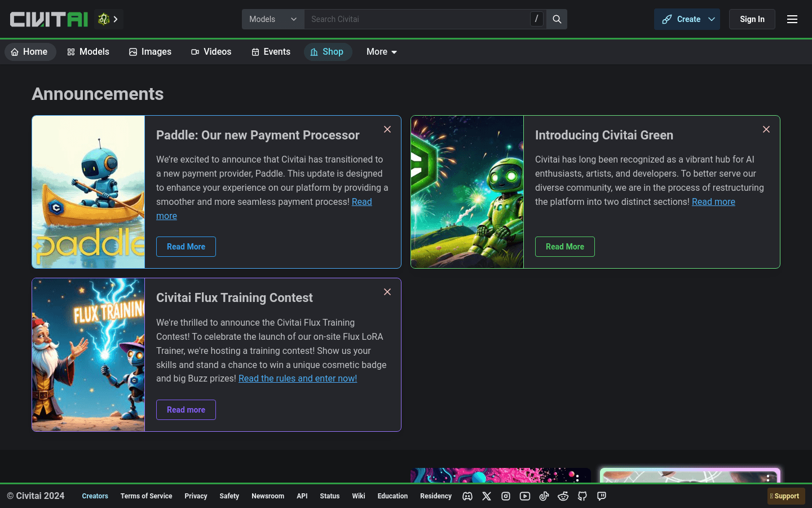Click the slash shortcut key badge

click(537, 19)
